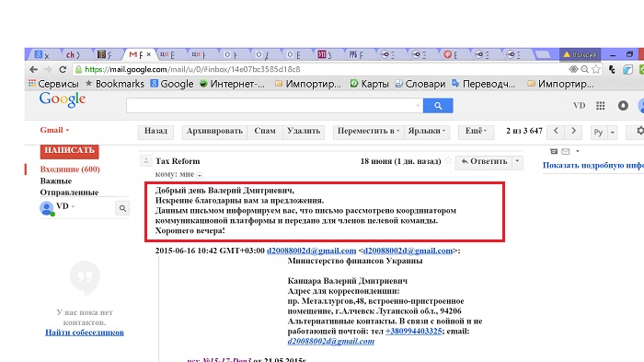Expand the arrow next to Ответить
Screen dimensions: 644x362
(517, 161)
